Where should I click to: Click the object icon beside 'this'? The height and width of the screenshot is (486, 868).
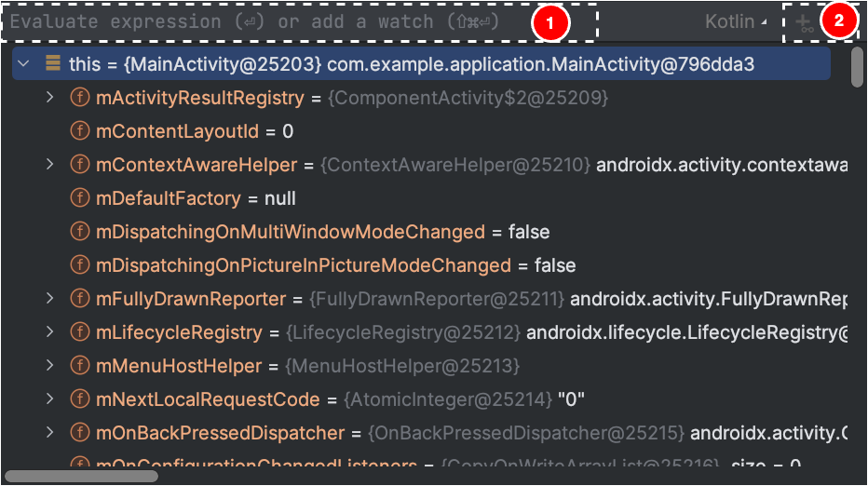click(x=52, y=64)
